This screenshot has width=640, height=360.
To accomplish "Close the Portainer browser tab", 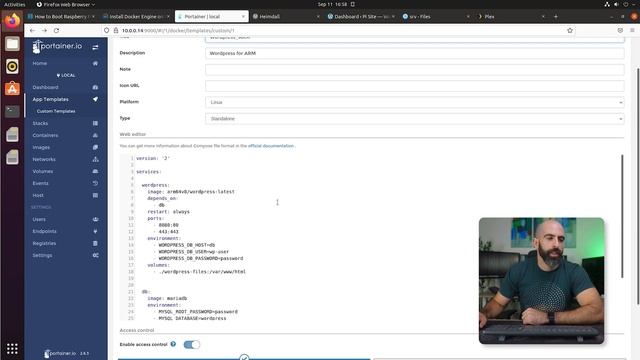I will 243,17.
